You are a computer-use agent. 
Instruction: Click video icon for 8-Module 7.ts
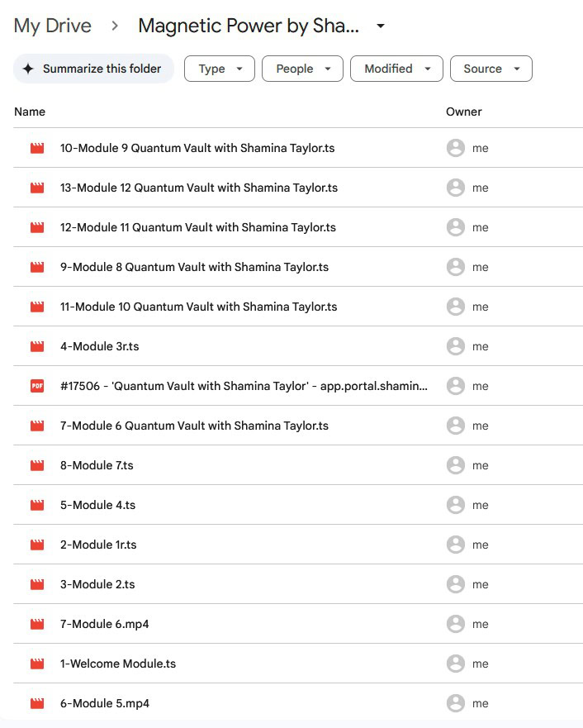[37, 465]
